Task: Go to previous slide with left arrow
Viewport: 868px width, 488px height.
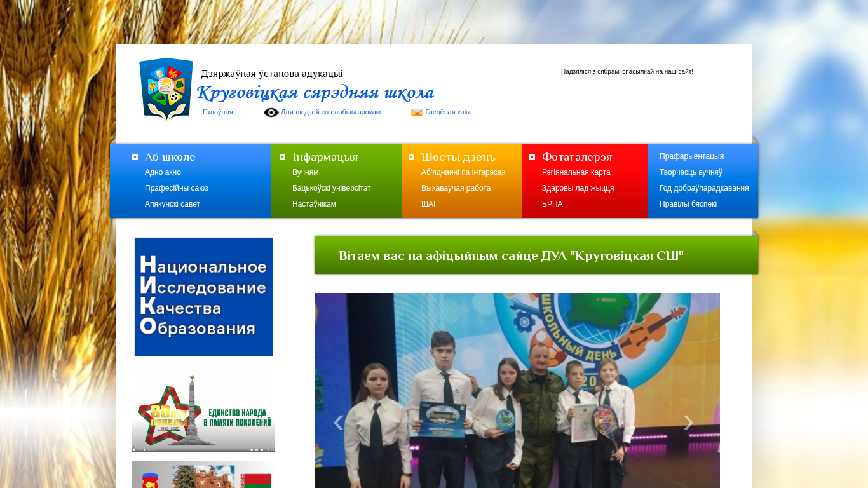Action: 339,423
